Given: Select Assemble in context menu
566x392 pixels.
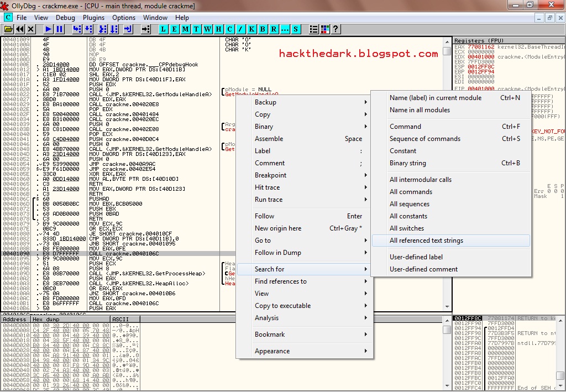Looking at the screenshot, I should (x=305, y=139).
